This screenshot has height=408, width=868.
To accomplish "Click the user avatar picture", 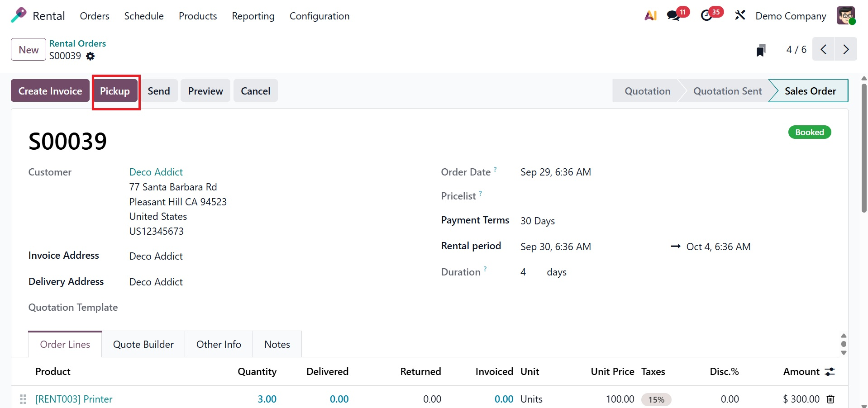I will pos(845,16).
